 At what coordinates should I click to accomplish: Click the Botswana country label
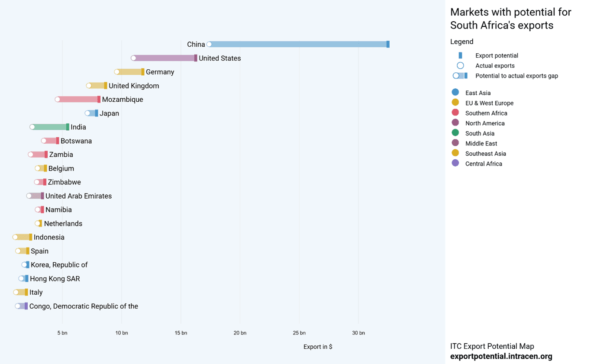[x=76, y=141]
